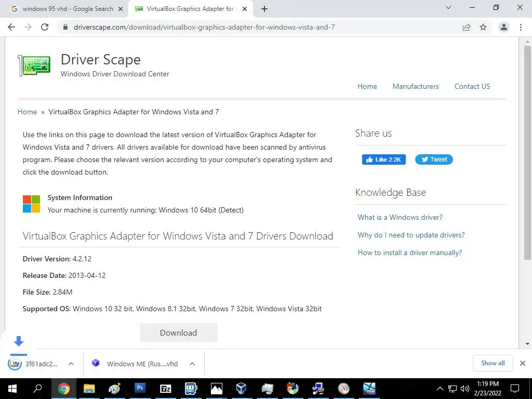Expand options for 3f61adc2 download item

tap(71, 364)
